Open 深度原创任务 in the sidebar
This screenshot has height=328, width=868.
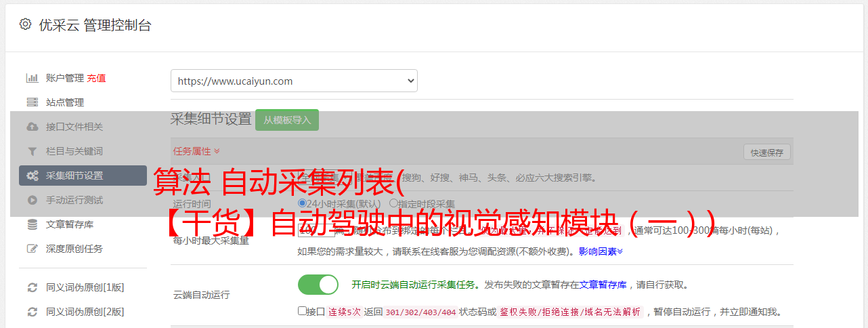74,249
